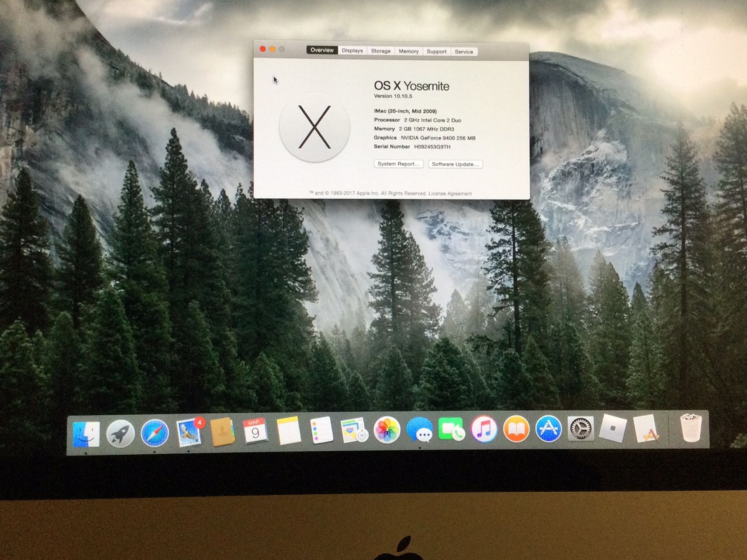This screenshot has height=560, width=747.
Task: Open the Trash in Dock
Action: click(691, 428)
